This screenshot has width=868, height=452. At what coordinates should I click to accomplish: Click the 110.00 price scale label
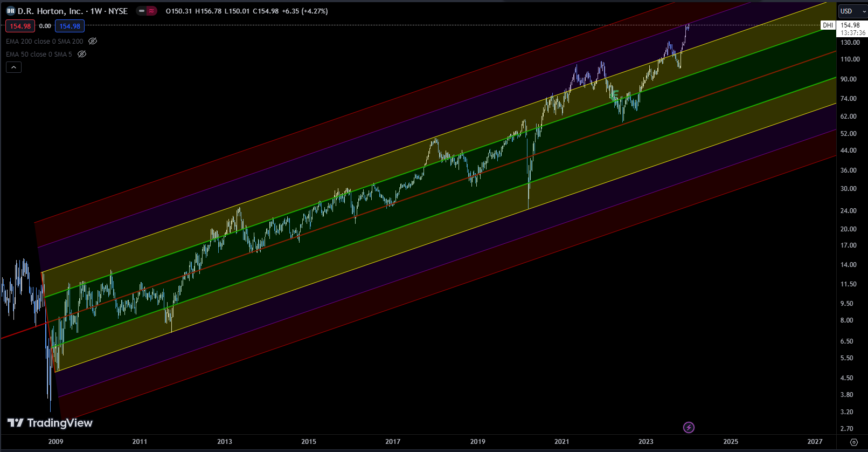pyautogui.click(x=850, y=59)
